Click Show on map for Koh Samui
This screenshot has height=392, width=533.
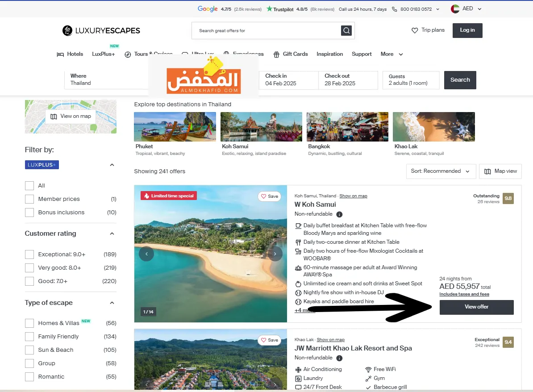(353, 196)
